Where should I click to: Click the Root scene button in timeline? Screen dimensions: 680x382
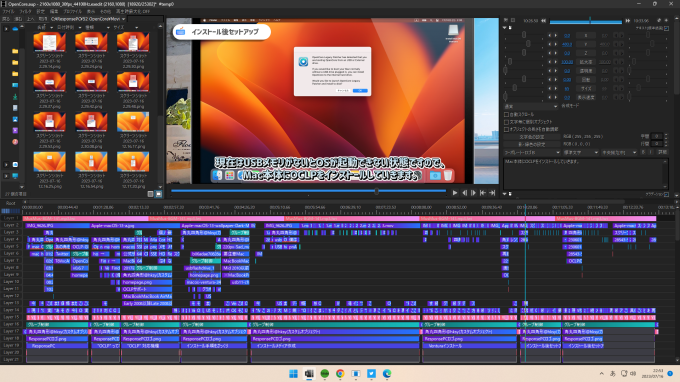pos(10,203)
